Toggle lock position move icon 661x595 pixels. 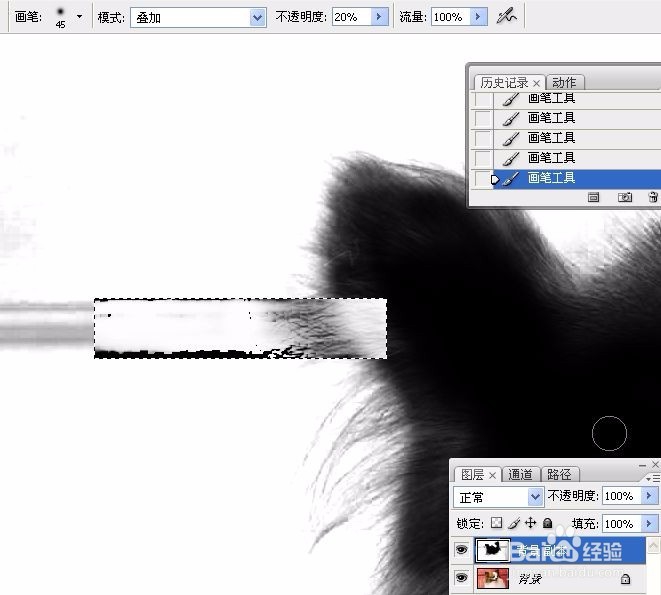[x=530, y=523]
